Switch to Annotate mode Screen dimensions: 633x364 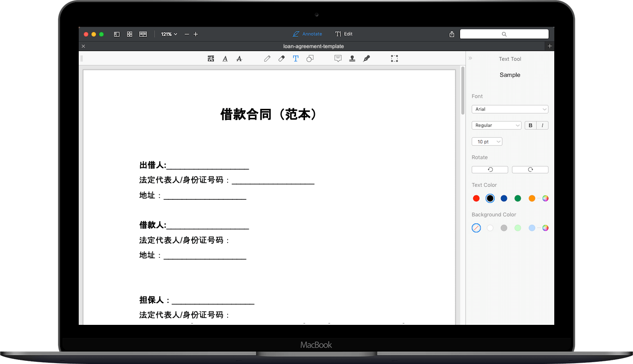tap(307, 34)
